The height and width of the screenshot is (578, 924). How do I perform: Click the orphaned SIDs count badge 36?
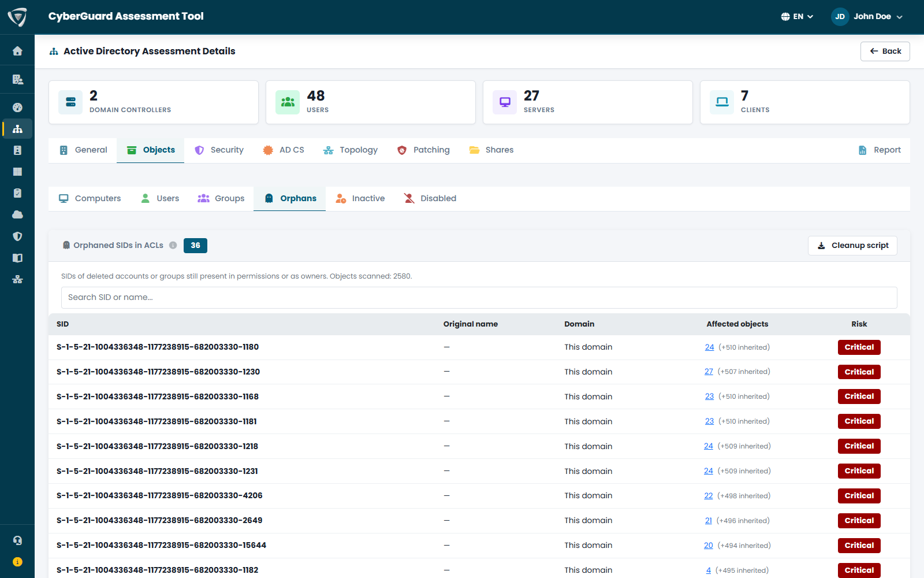[x=195, y=246]
